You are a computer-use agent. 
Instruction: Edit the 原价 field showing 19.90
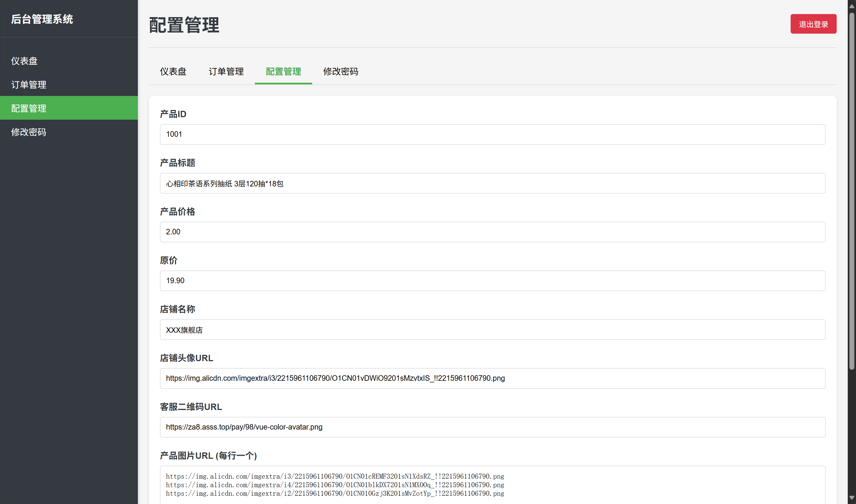point(493,280)
